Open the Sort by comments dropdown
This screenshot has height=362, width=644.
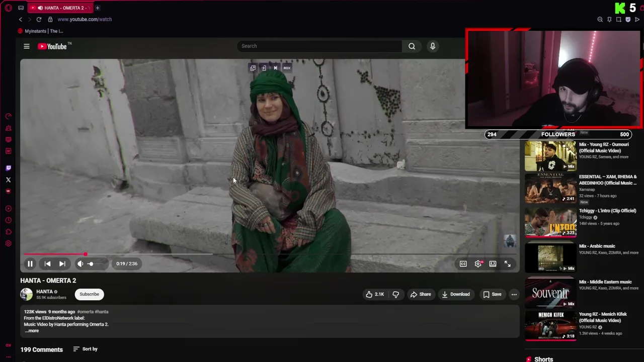tap(85, 349)
